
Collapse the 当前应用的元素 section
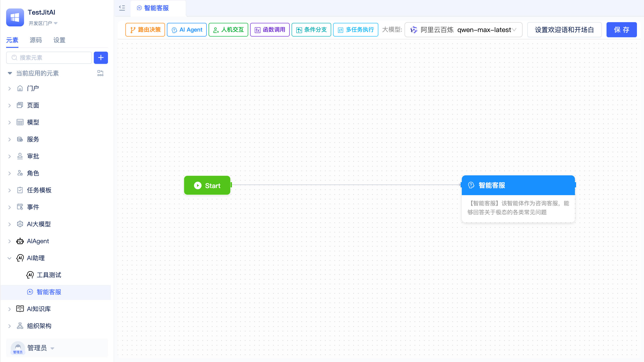click(x=10, y=73)
